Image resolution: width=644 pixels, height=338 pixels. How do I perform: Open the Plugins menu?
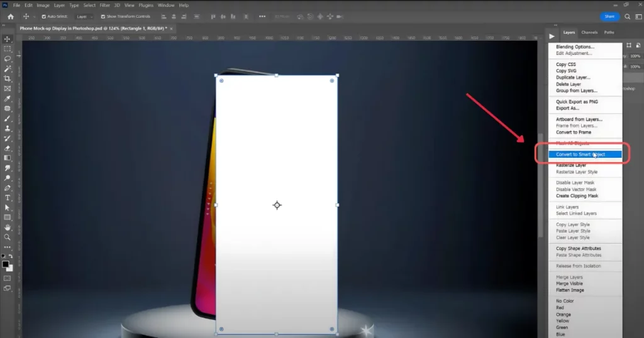(x=146, y=5)
